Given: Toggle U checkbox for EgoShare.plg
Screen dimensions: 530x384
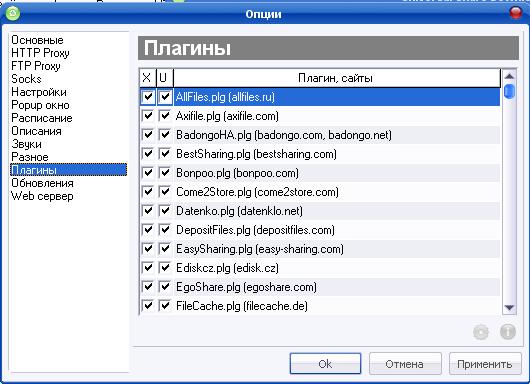Looking at the screenshot, I should point(165,287).
